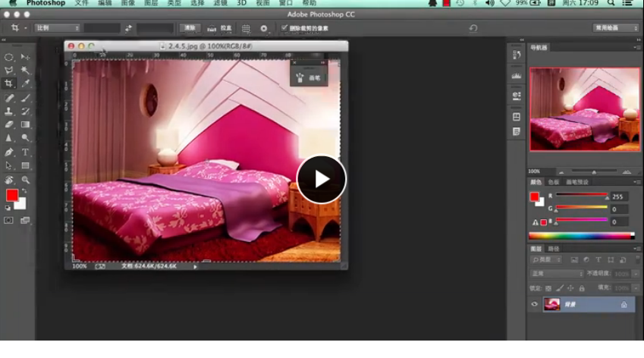The height and width of the screenshot is (358, 644).
Task: Toggle pixel layer filter icon
Action: (574, 260)
